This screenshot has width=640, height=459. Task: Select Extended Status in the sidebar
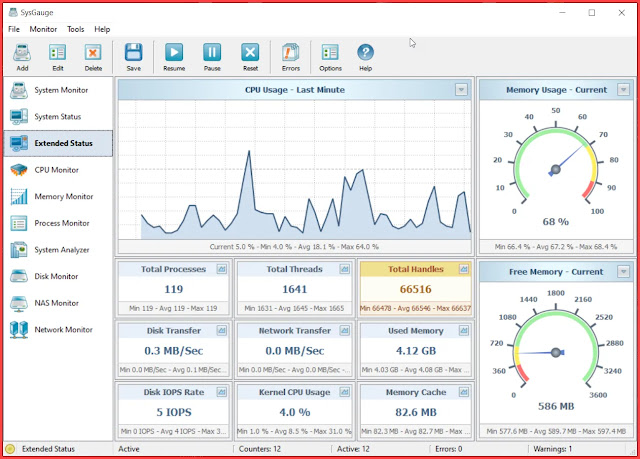[58, 143]
